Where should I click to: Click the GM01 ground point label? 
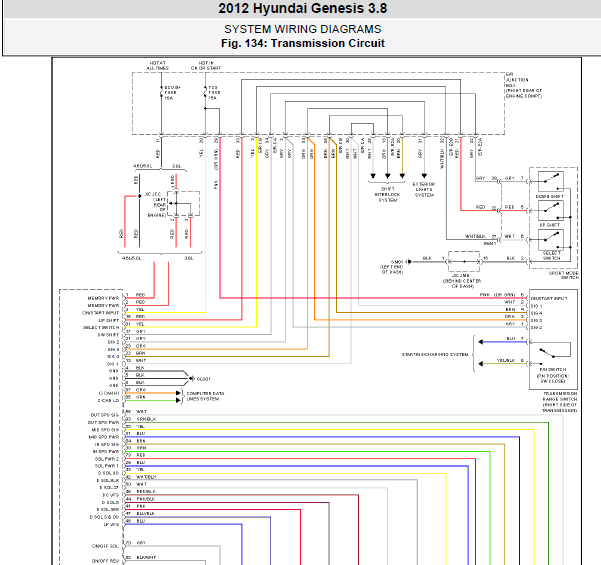click(x=392, y=267)
